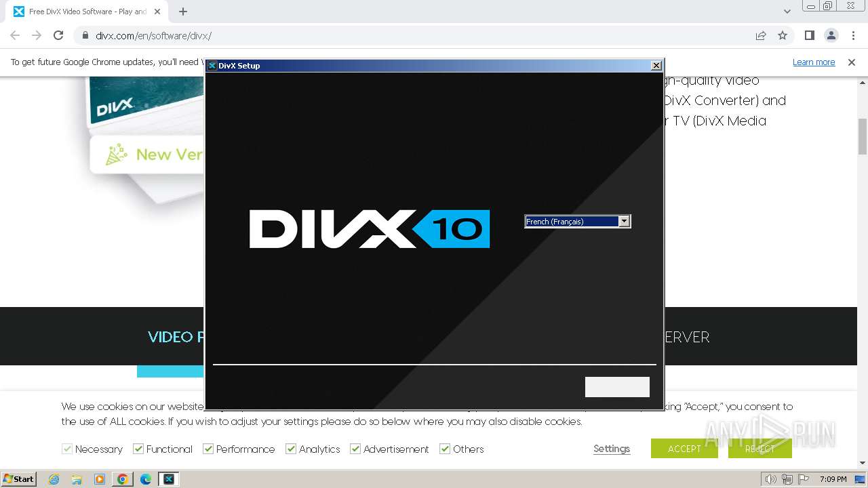This screenshot has width=868, height=488.
Task: Close the Free DivX Video Software tab
Action: pyautogui.click(x=157, y=12)
